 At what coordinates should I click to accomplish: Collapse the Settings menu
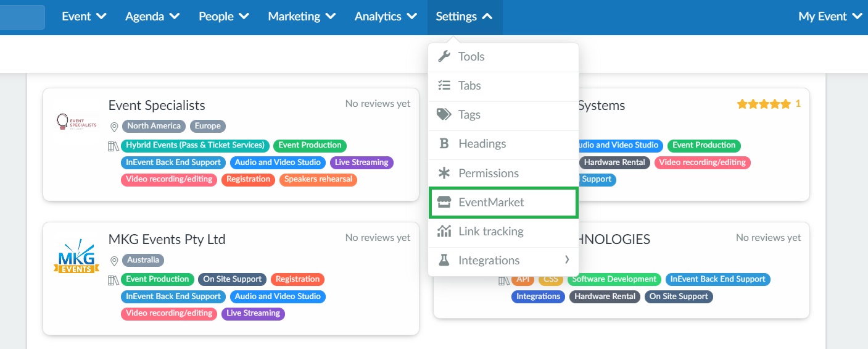pos(465,17)
